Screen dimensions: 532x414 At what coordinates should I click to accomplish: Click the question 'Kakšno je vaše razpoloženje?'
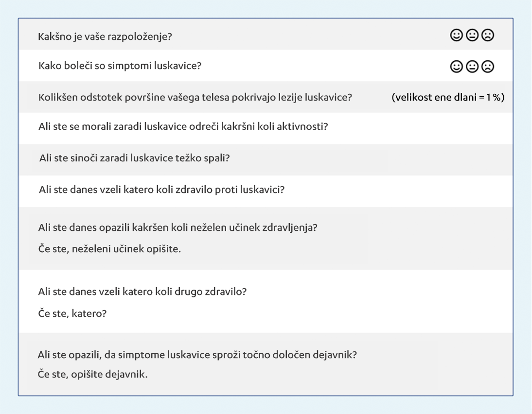pyautogui.click(x=105, y=37)
